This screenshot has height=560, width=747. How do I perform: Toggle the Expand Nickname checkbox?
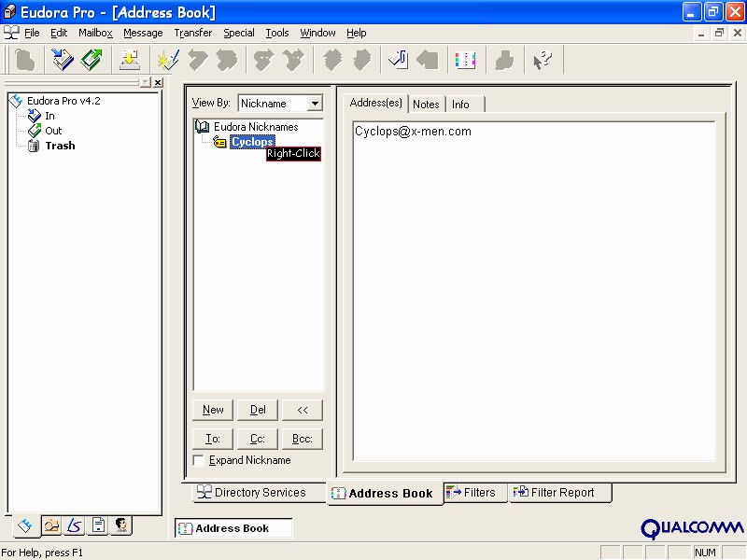[x=199, y=460]
